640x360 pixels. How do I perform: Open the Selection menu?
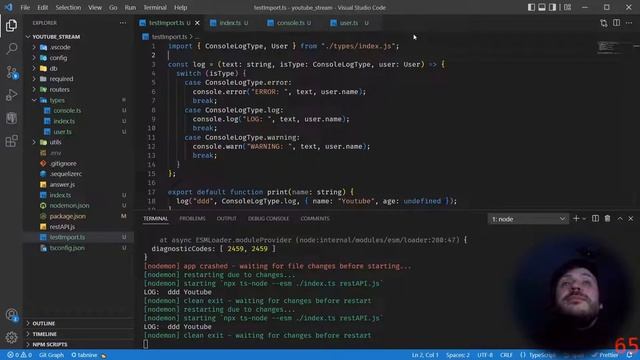pos(68,7)
